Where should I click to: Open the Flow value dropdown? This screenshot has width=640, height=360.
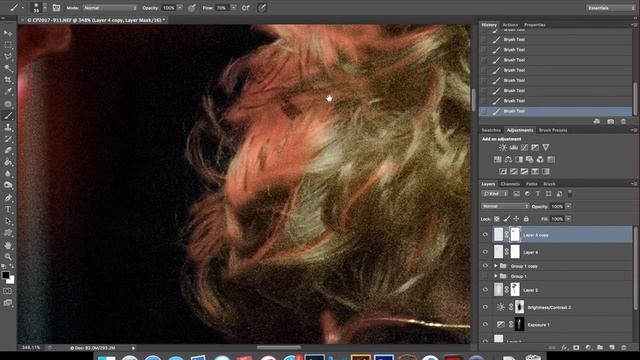coord(233,8)
